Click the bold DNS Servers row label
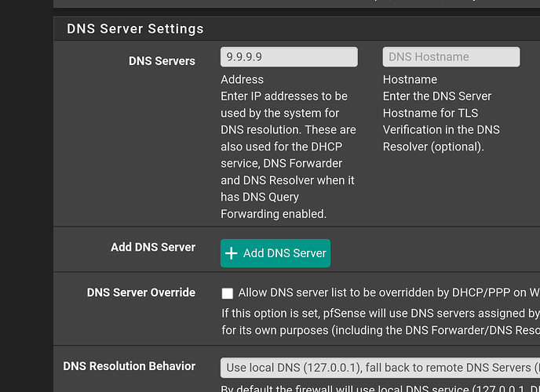This screenshot has width=540, height=392. [162, 60]
